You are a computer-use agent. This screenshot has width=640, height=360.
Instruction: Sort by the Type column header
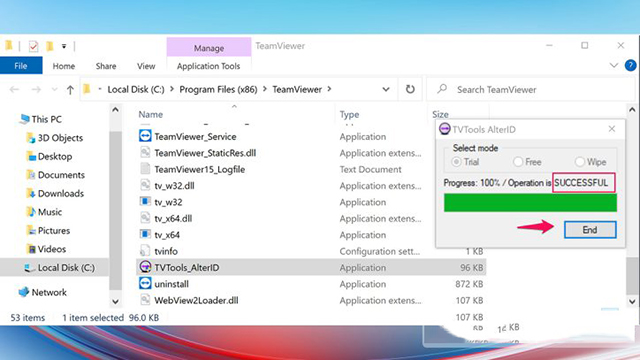pyautogui.click(x=349, y=115)
